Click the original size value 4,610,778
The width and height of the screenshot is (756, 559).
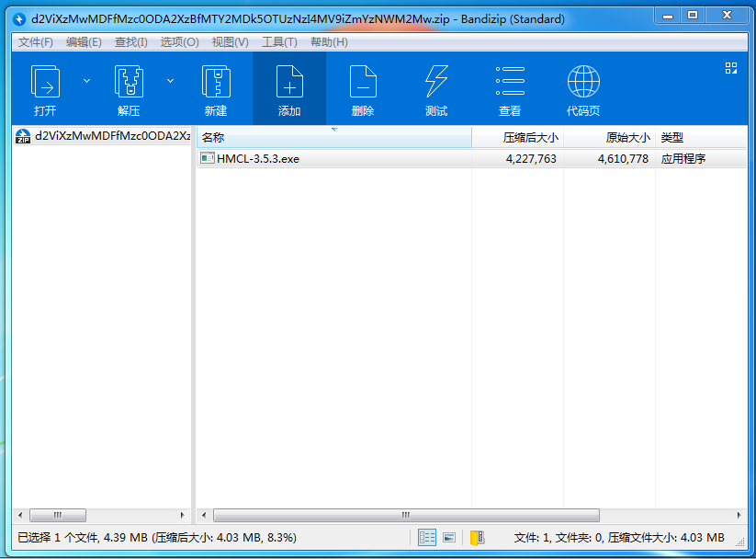pos(623,159)
